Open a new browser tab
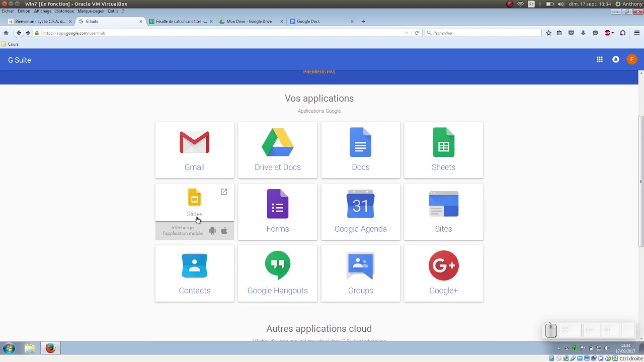The height and width of the screenshot is (362, 644). coord(363,21)
